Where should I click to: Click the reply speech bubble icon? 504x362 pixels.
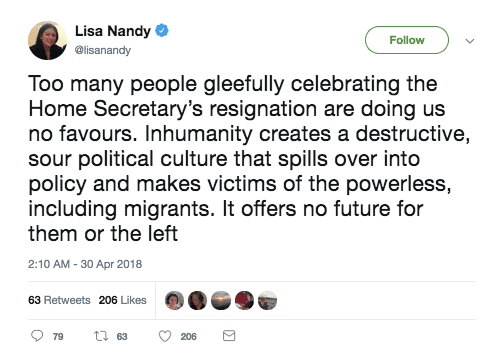coord(37,336)
